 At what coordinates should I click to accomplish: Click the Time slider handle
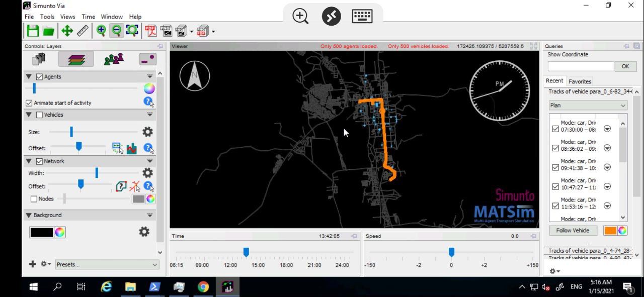(x=246, y=252)
